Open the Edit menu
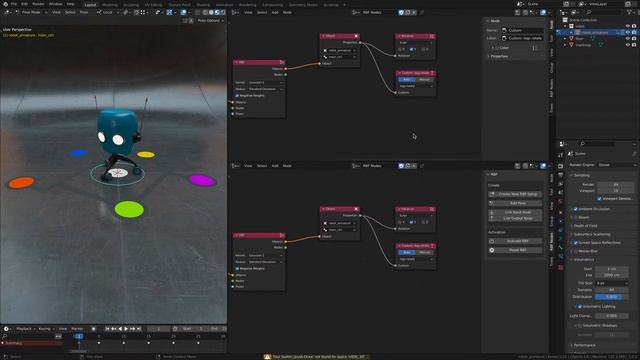 click(x=24, y=4)
